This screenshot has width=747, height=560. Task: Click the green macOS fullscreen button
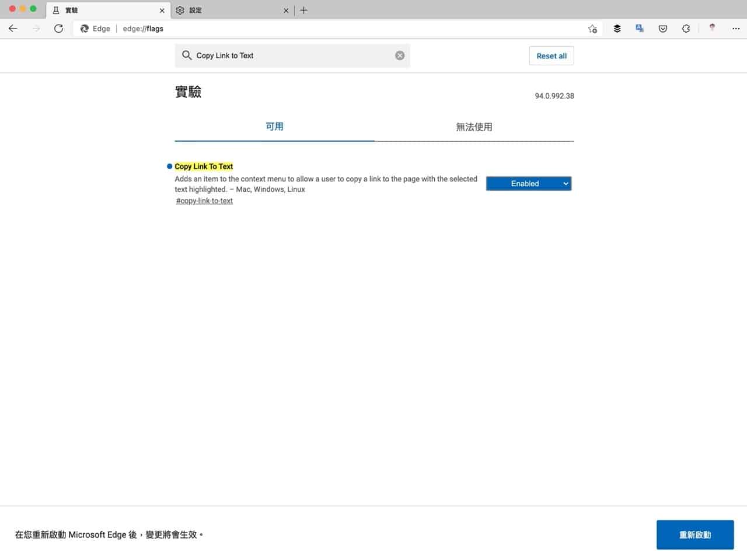tap(33, 9)
